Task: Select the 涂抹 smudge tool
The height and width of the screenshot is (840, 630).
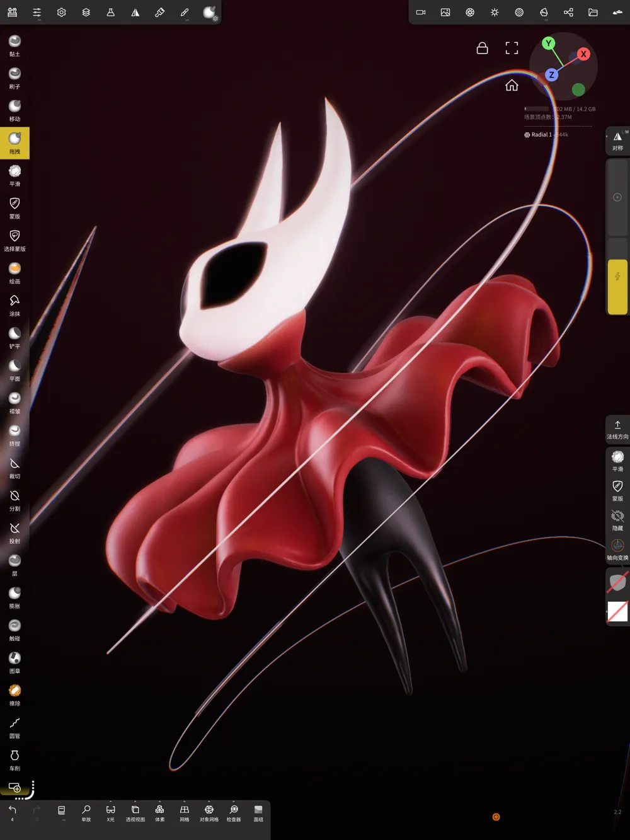Action: pyautogui.click(x=14, y=305)
